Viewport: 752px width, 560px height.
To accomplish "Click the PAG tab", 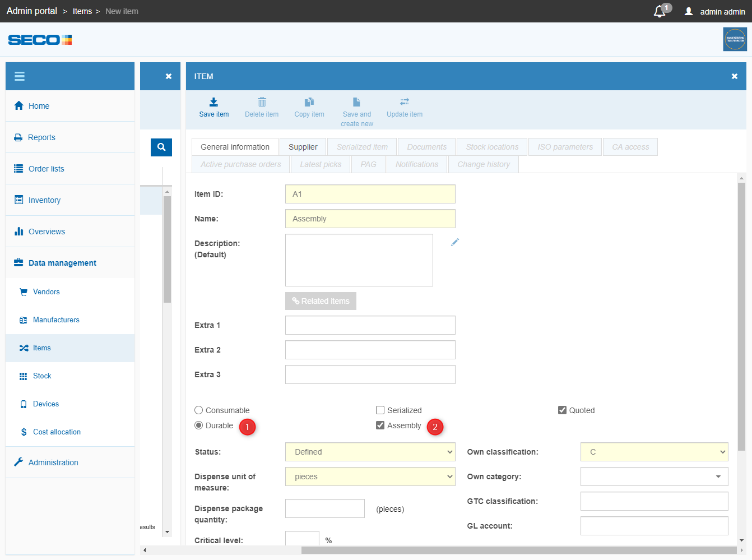I will tap(368, 164).
